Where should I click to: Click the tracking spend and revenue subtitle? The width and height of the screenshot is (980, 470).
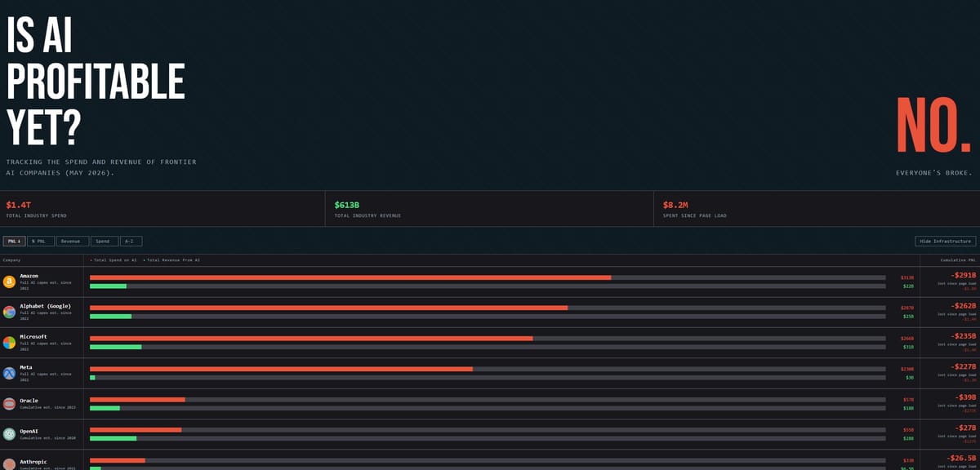[x=101, y=167]
